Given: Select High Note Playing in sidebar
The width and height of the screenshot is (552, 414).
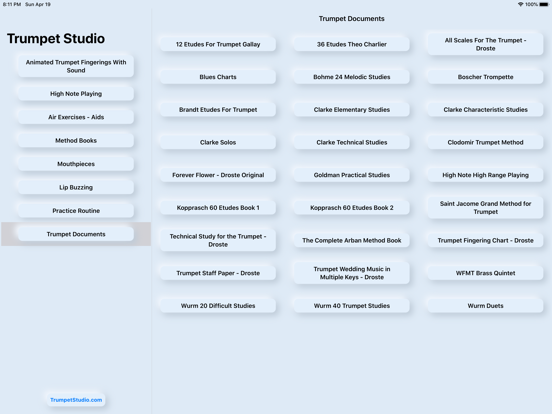Looking at the screenshot, I should [x=76, y=94].
